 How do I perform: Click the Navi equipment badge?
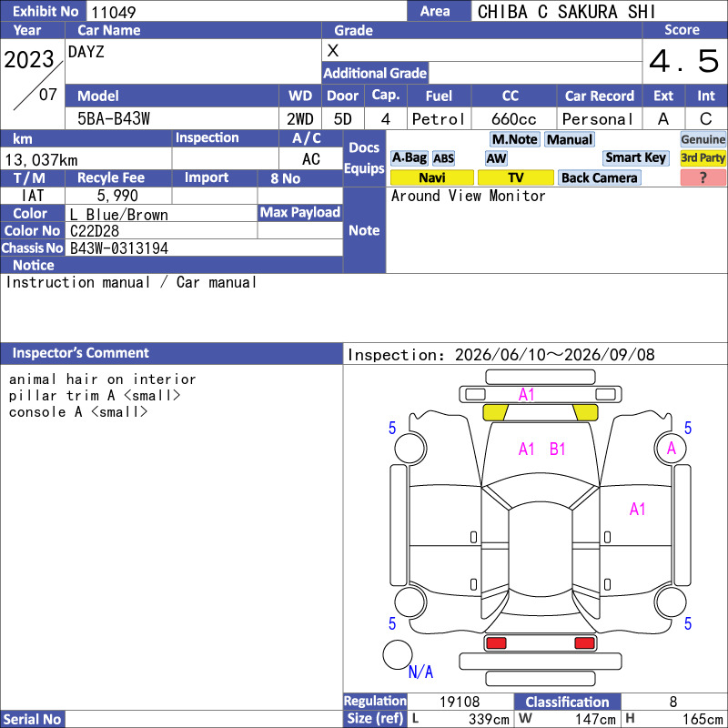[x=431, y=177]
